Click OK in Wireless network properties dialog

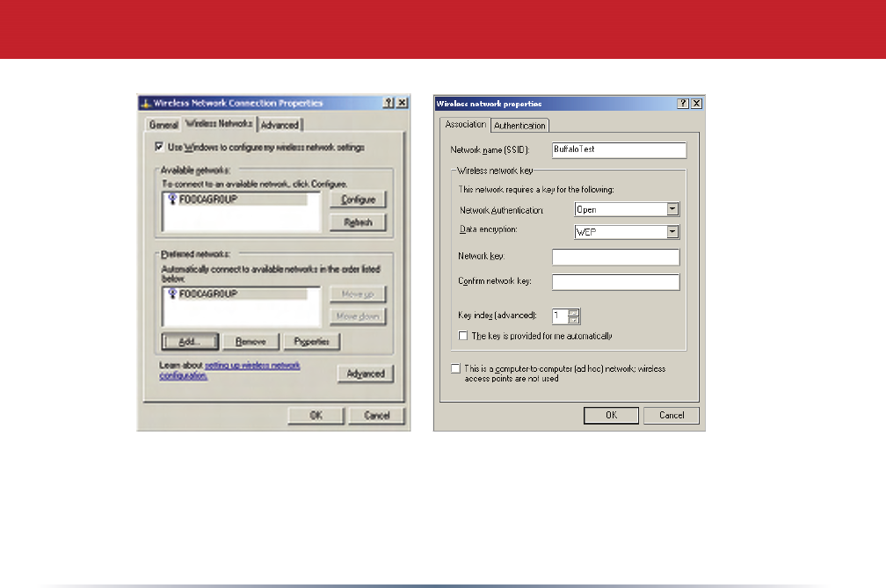click(x=612, y=415)
